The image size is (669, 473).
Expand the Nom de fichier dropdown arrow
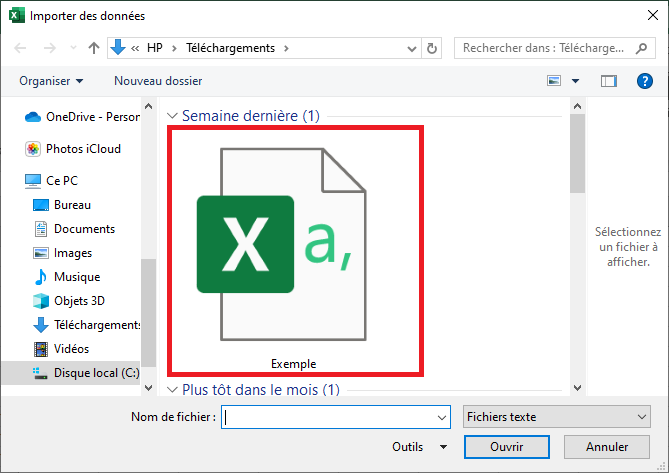[x=442, y=418]
